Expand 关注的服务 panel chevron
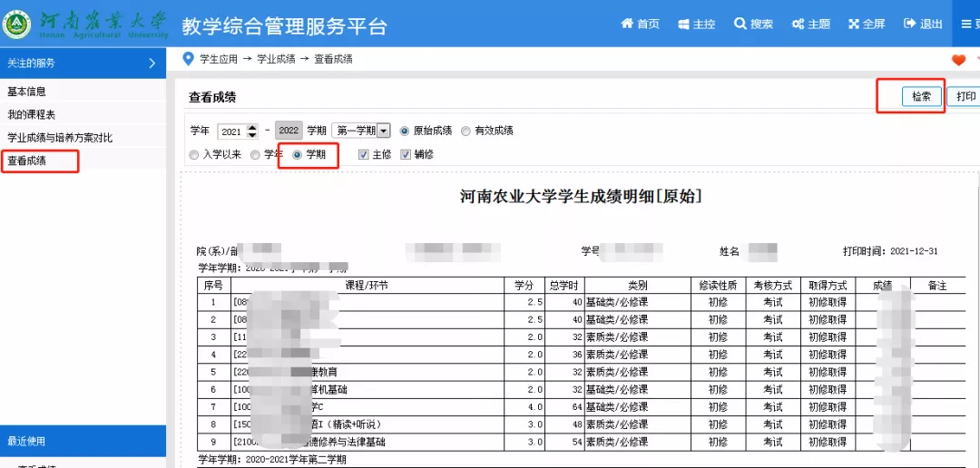The height and width of the screenshot is (468, 980). tap(152, 63)
